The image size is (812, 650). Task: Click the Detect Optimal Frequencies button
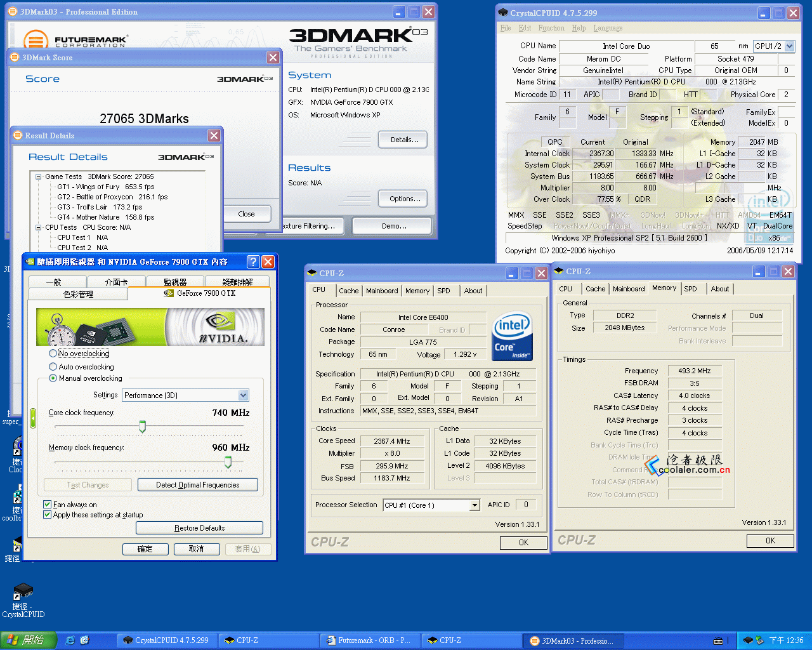(197, 485)
